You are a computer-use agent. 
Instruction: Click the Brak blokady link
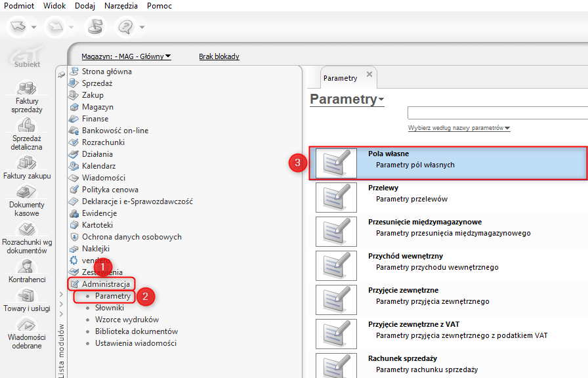pyautogui.click(x=219, y=56)
